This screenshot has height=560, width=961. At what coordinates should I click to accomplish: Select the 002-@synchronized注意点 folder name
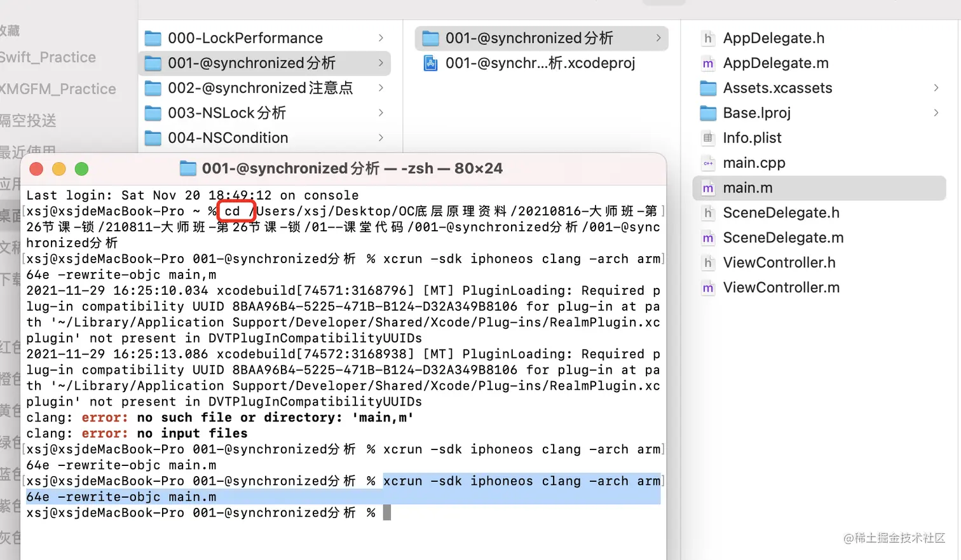pos(261,88)
